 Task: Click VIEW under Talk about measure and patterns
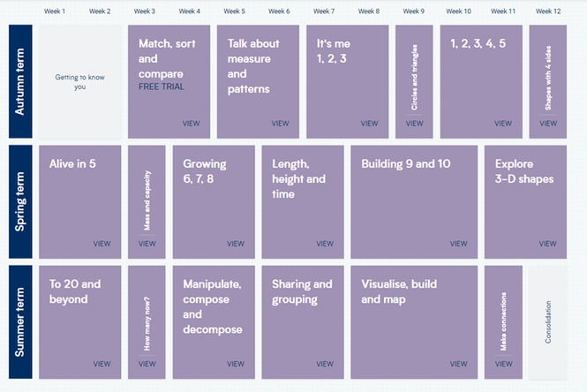[280, 124]
